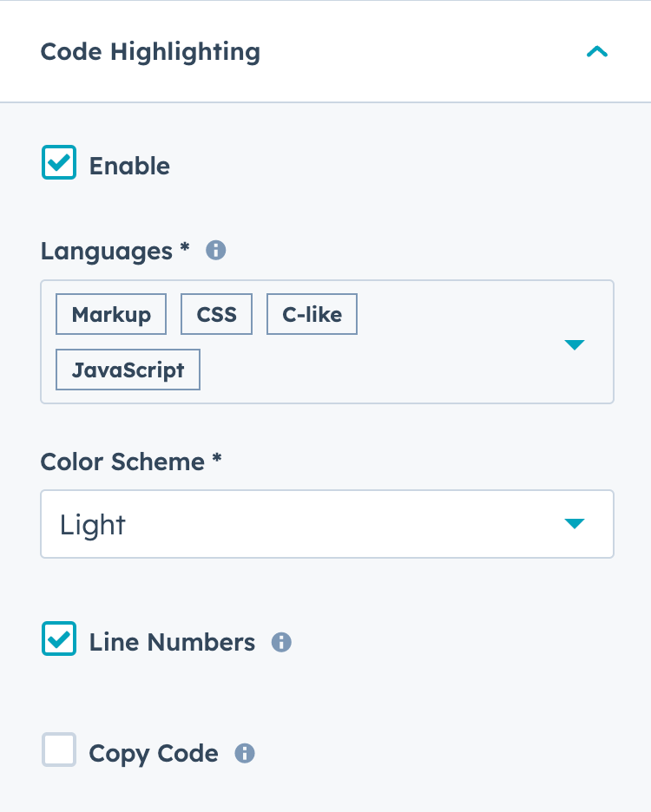Click the Code Highlighting section title
This screenshot has height=812, width=651.
(149, 51)
